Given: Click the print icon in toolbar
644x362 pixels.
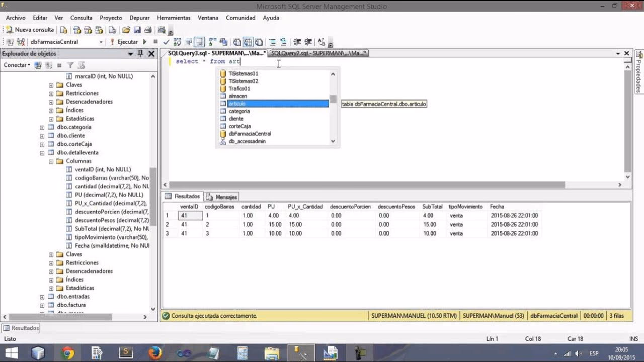Looking at the screenshot, I should [x=148, y=30].
